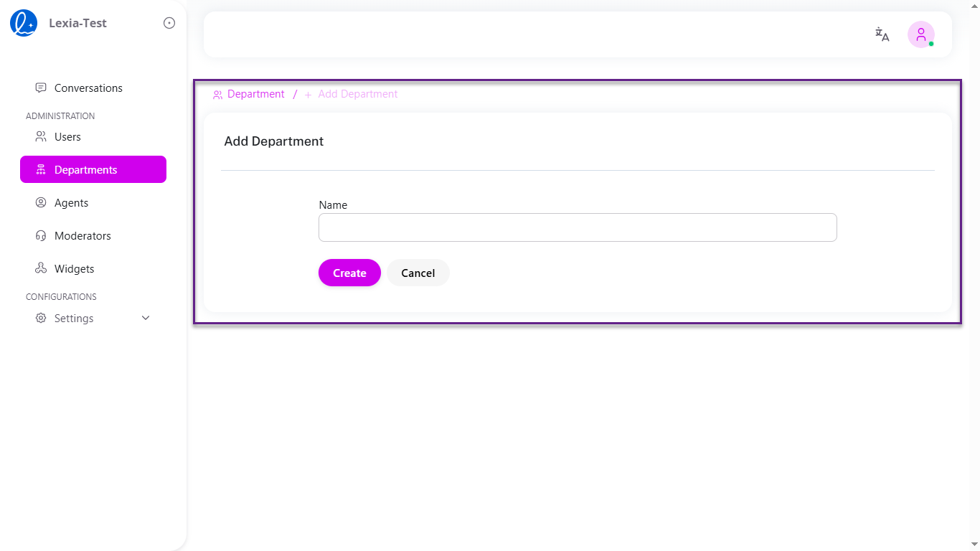Select the Widgets icon in the sidebar

[x=41, y=268]
